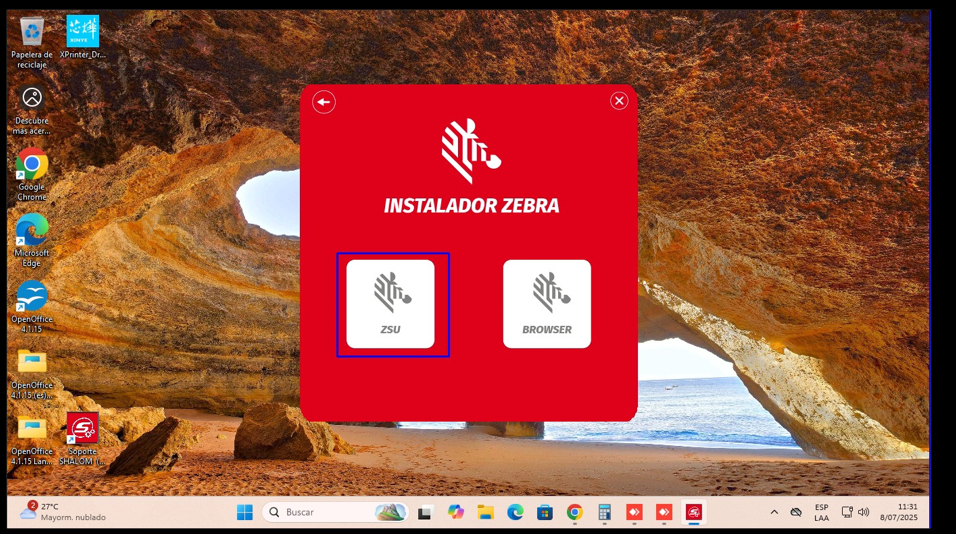
Task: Select the Descubre más acerca desktop icon
Action: point(32,102)
